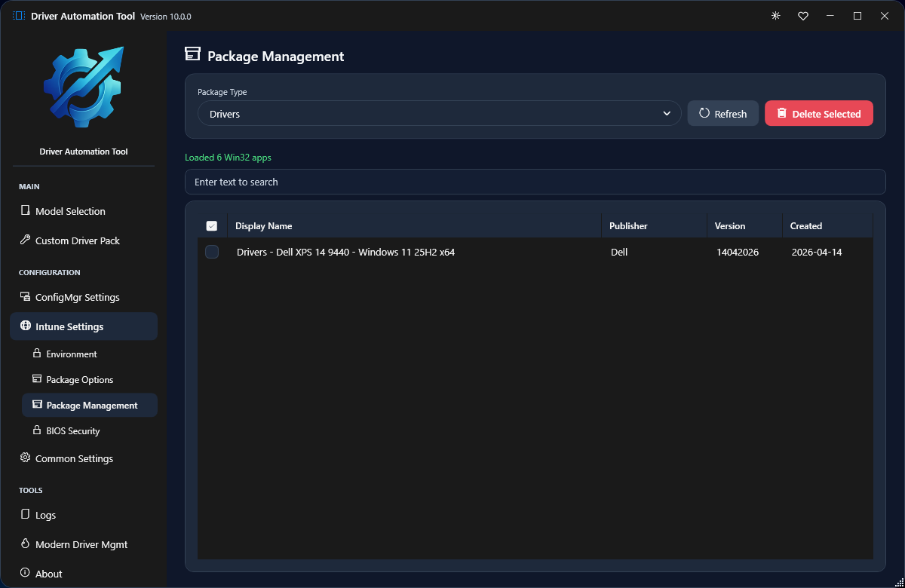This screenshot has height=588, width=905.
Task: Click the heart icon in title bar
Action: pyautogui.click(x=803, y=16)
